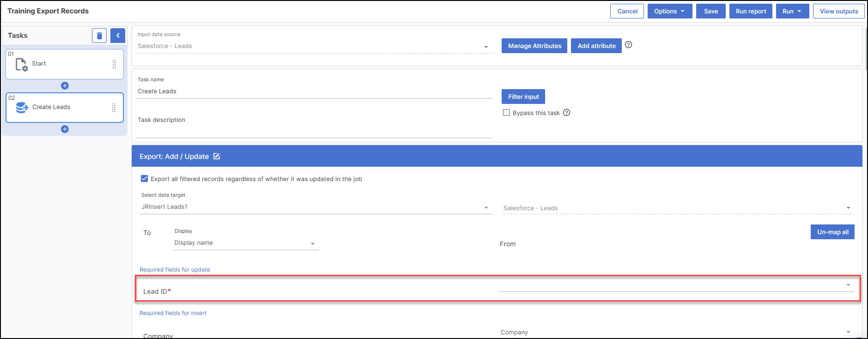Expand the Run dropdown button
Screen dimensions: 868x339
tap(792, 11)
